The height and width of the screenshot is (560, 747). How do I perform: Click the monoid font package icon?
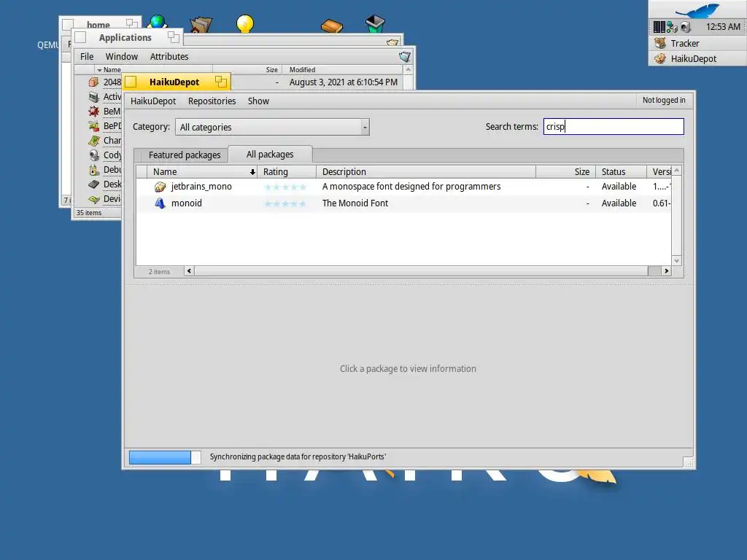click(x=160, y=203)
